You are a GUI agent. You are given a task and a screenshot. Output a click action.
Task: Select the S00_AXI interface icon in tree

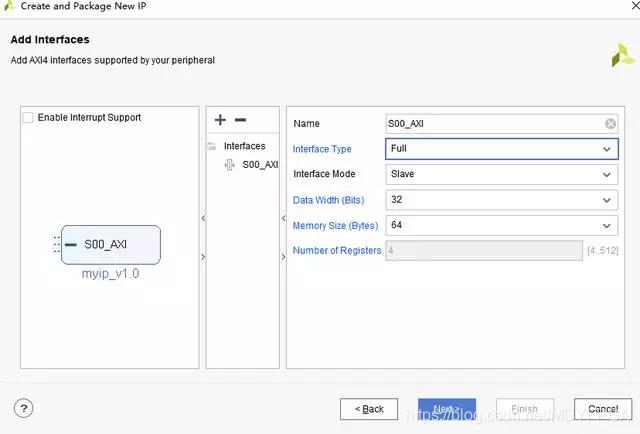pyautogui.click(x=230, y=165)
